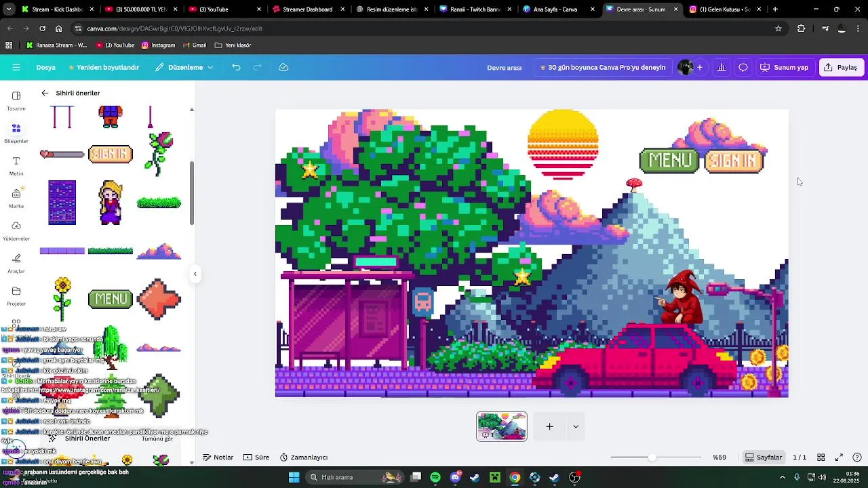The height and width of the screenshot is (488, 868).
Task: Open a new browser tab
Action: tap(775, 9)
